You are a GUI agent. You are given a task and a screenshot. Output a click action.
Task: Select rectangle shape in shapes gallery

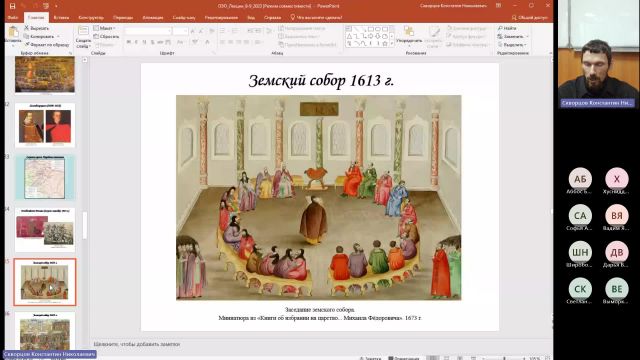pos(370,29)
